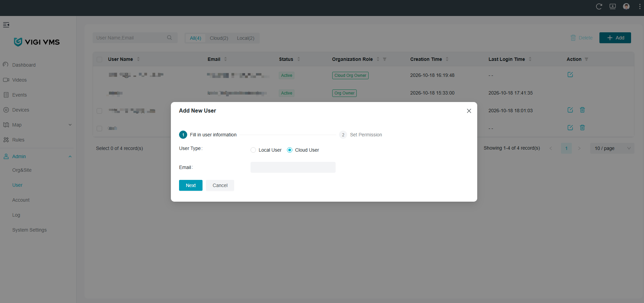Edit user with last login 18:01:03
This screenshot has width=644, height=303.
(570, 110)
